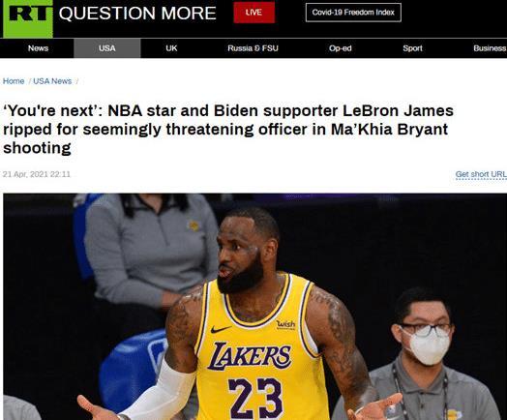Open the Covid-19 Freedom Index

coord(353,13)
